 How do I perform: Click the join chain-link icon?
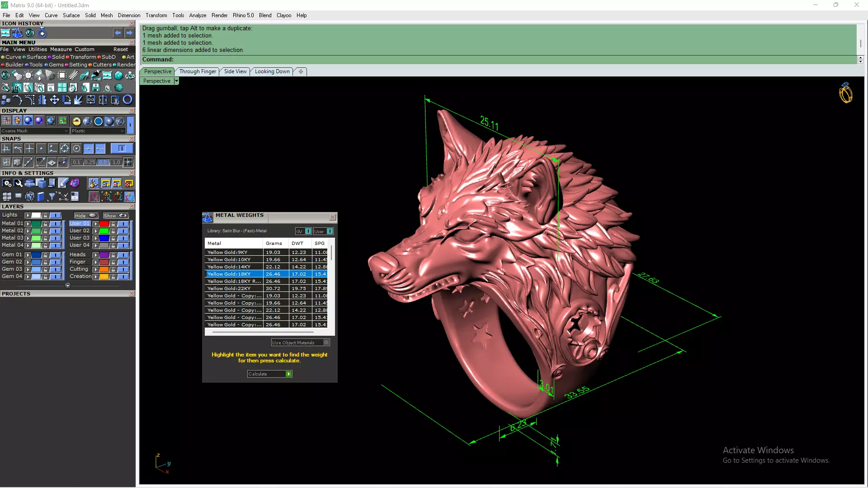[x=91, y=100]
